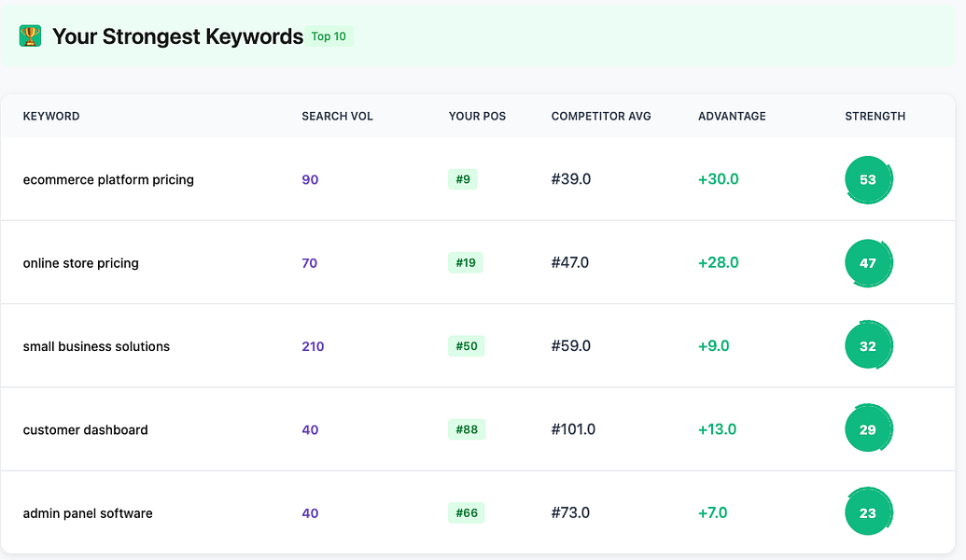This screenshot has width=966, height=560.
Task: Click the Advantage column header
Action: pyautogui.click(x=732, y=117)
